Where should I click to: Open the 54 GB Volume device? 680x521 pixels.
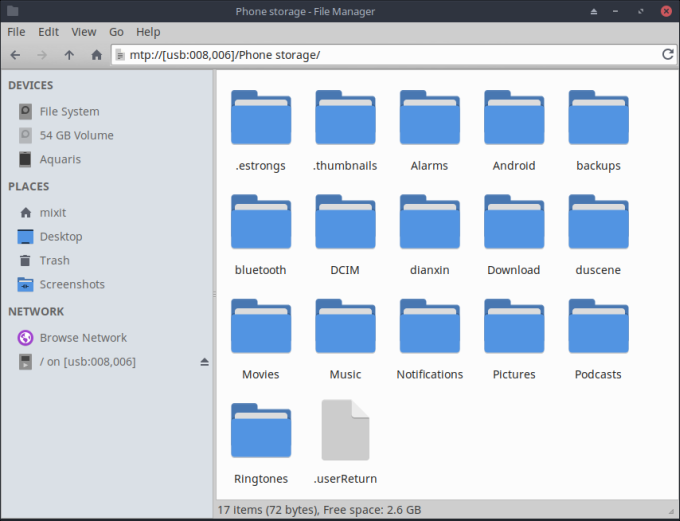coord(76,135)
